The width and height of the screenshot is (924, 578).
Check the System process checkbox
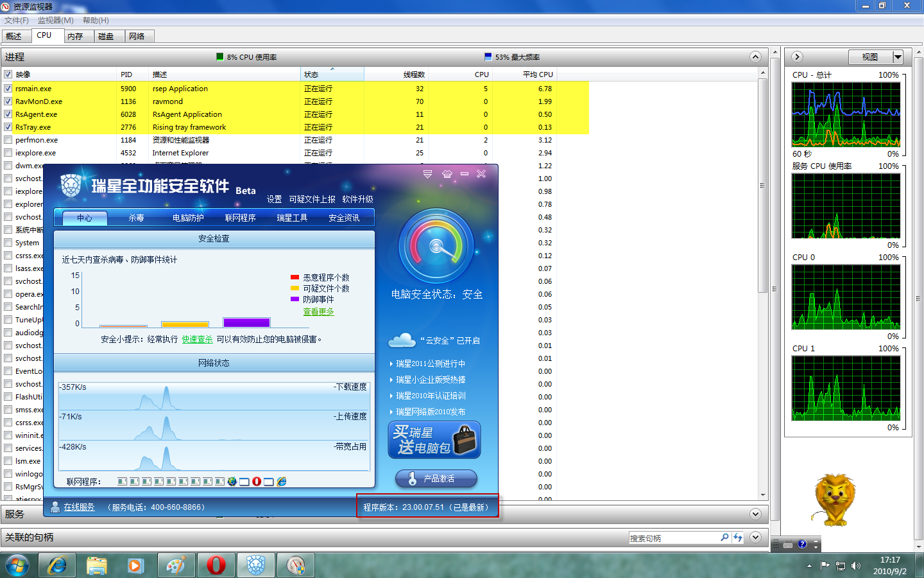pyautogui.click(x=8, y=243)
